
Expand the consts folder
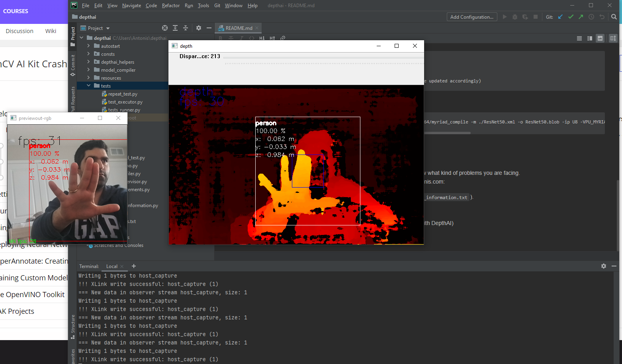(88, 54)
